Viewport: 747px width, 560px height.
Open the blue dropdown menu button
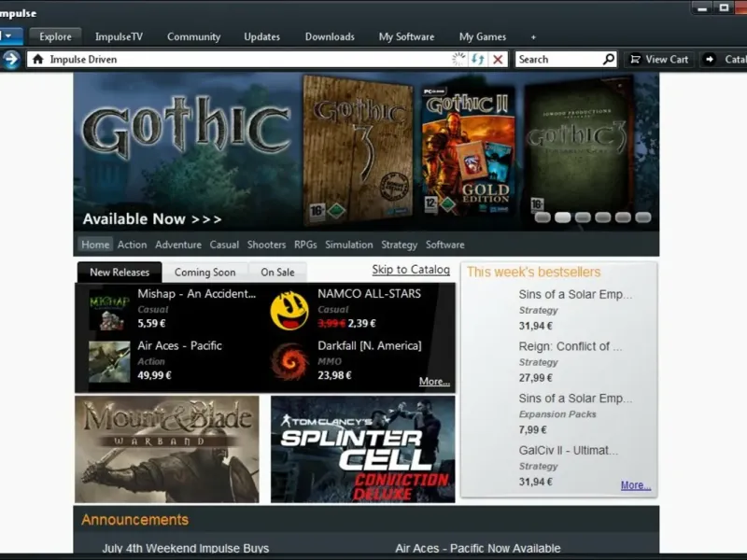(x=9, y=36)
